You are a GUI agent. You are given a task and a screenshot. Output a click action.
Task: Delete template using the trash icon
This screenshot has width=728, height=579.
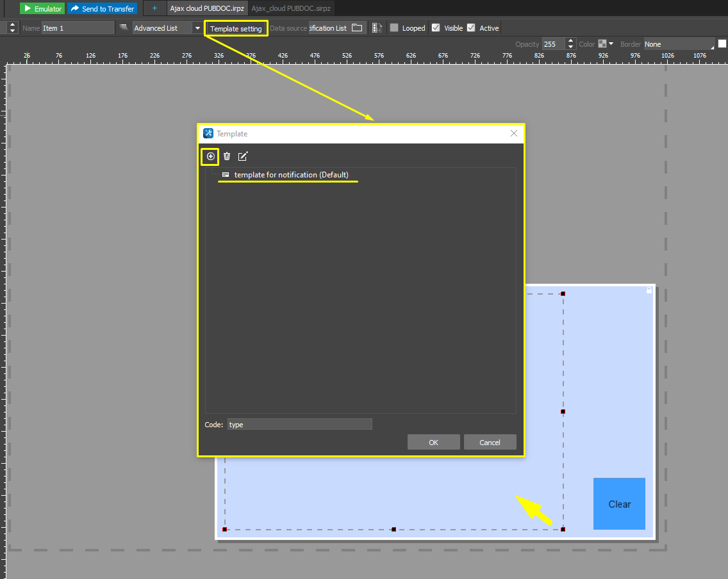pyautogui.click(x=227, y=156)
